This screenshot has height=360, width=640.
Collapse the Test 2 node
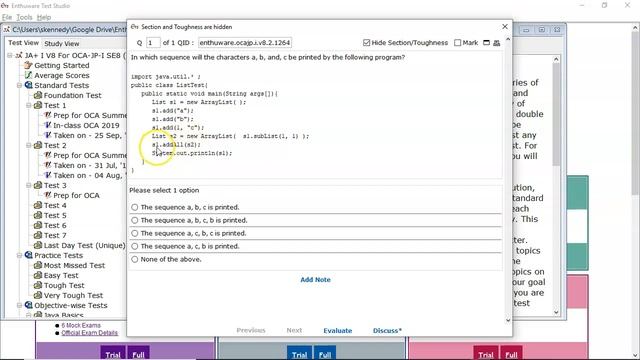[x=29, y=145]
